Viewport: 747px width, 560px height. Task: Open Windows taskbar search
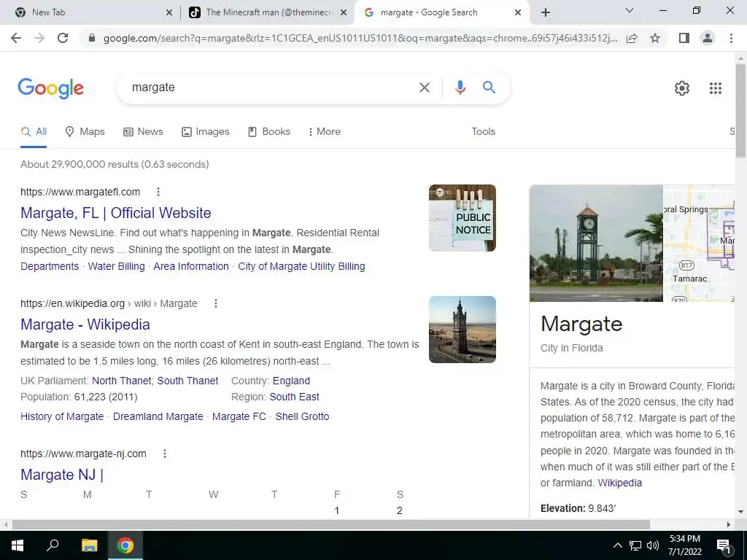pos(53,545)
